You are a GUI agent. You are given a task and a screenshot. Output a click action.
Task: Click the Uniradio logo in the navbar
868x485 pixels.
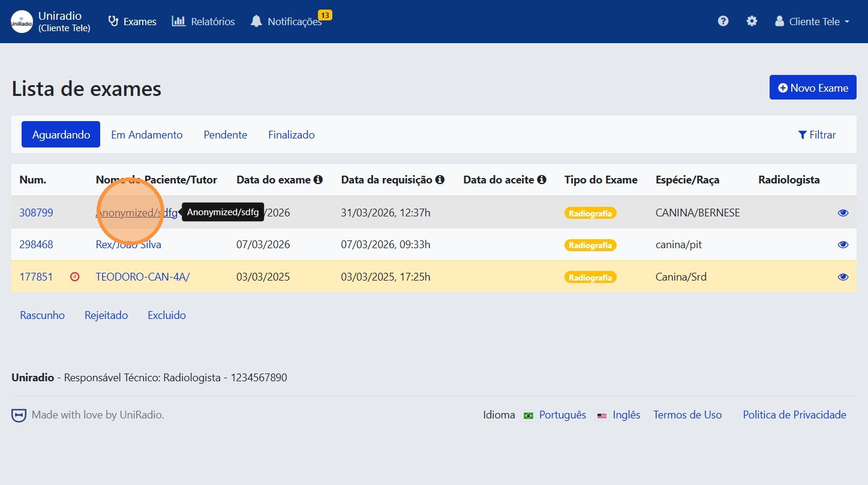(x=22, y=22)
